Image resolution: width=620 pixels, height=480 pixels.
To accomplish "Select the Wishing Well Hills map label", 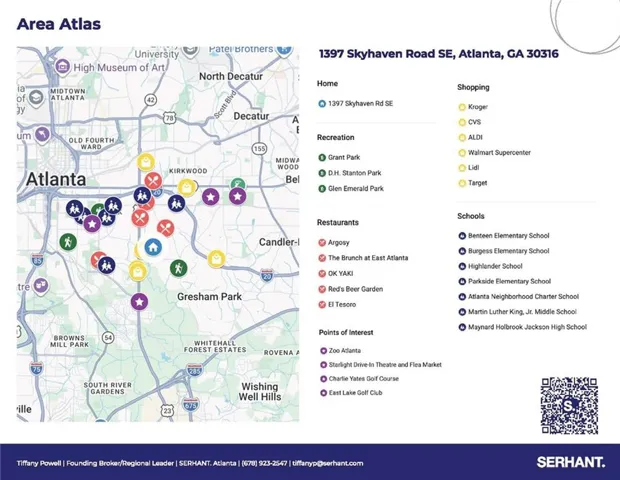I will (x=260, y=391).
